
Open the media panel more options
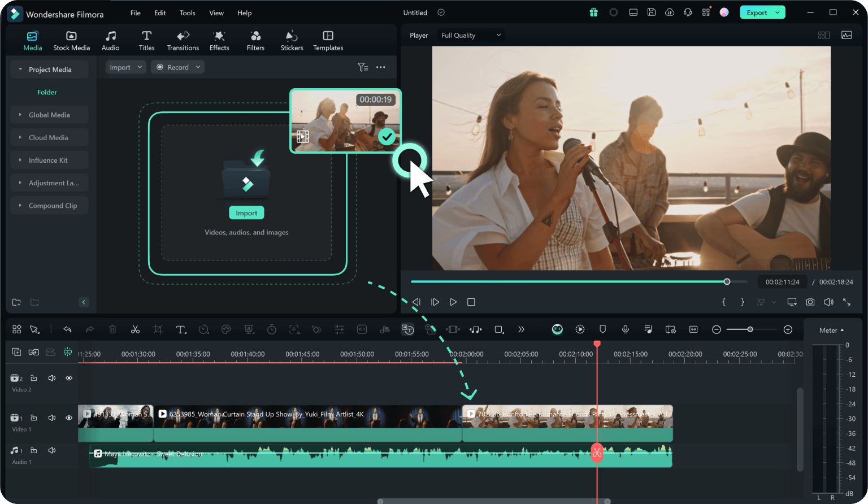(x=381, y=67)
